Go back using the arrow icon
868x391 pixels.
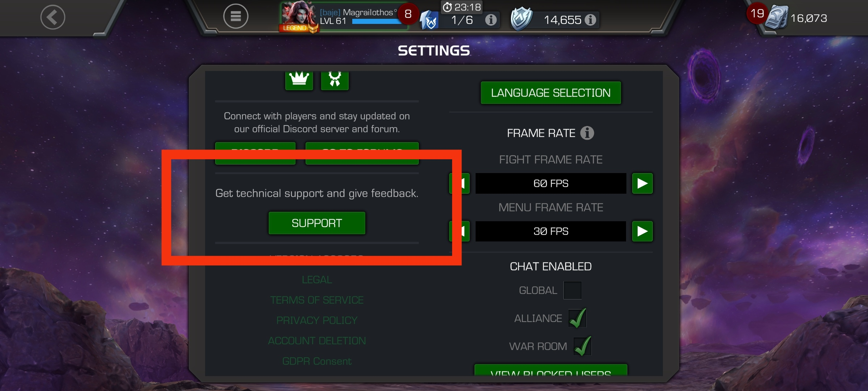click(x=53, y=17)
